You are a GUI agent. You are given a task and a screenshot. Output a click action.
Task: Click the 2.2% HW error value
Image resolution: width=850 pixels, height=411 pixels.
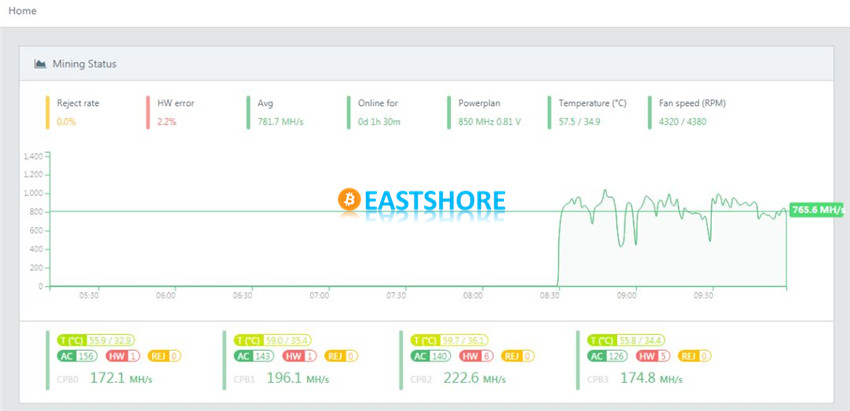pos(167,121)
